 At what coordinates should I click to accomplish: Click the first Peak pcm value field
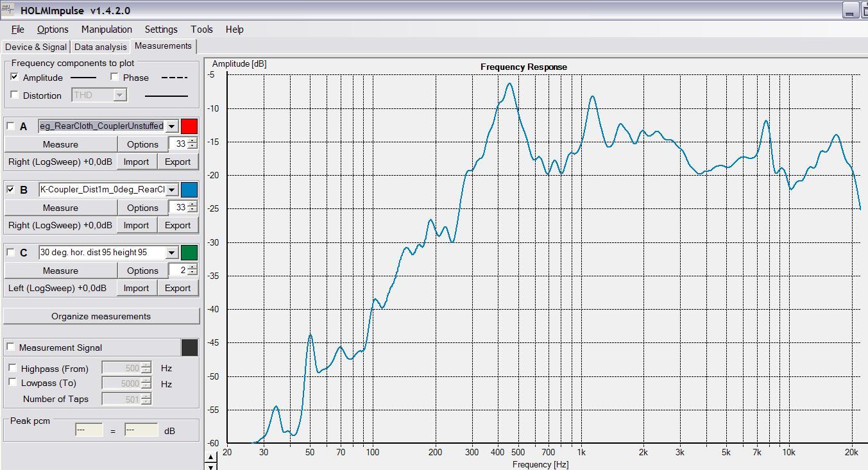coord(89,430)
